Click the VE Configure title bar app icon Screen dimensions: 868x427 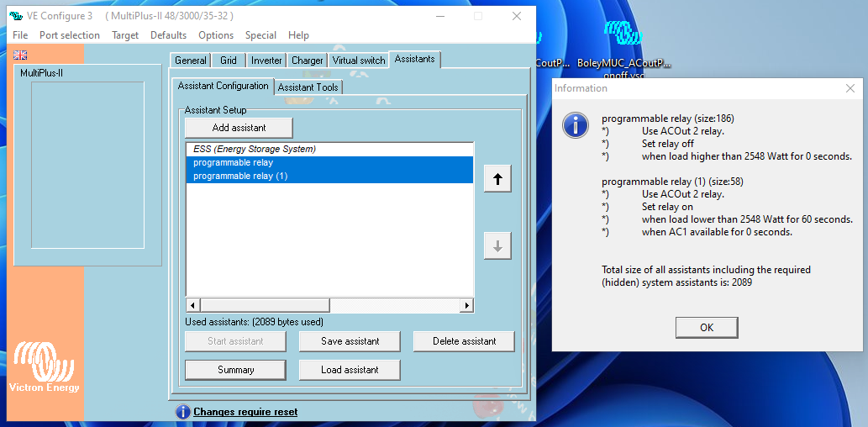click(15, 16)
